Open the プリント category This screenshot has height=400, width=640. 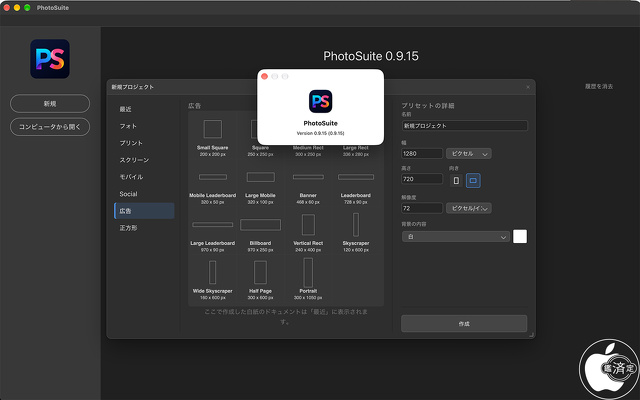click(144, 143)
